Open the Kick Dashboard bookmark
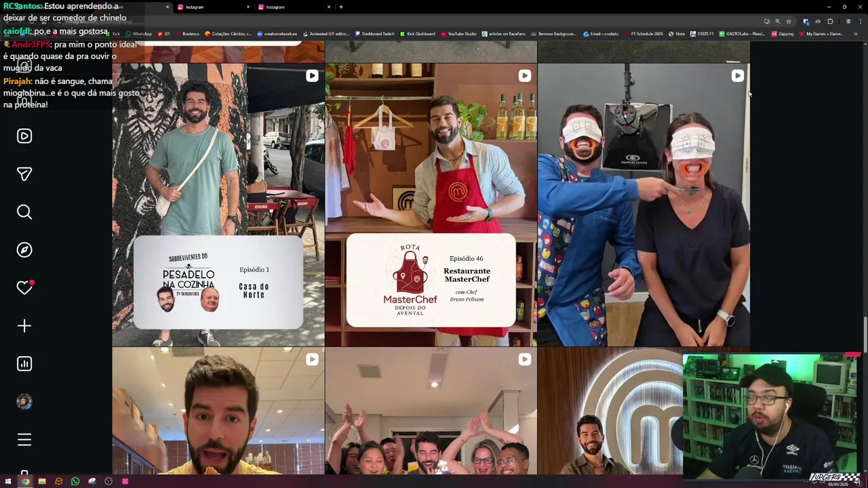 pyautogui.click(x=418, y=34)
